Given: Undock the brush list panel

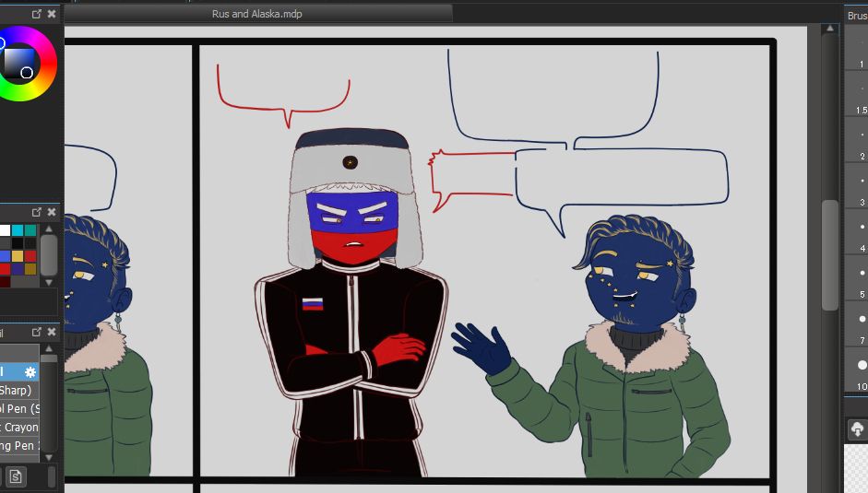Looking at the screenshot, I should coord(37,332).
